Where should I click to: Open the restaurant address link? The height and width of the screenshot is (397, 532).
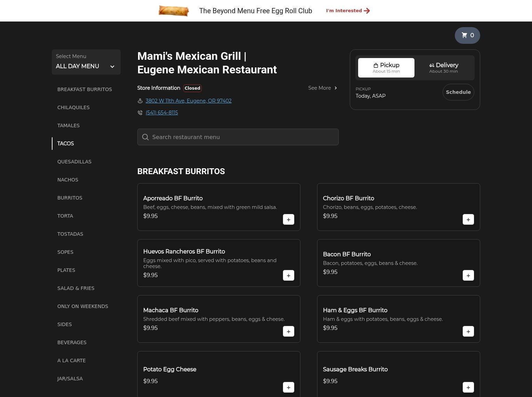(188, 101)
